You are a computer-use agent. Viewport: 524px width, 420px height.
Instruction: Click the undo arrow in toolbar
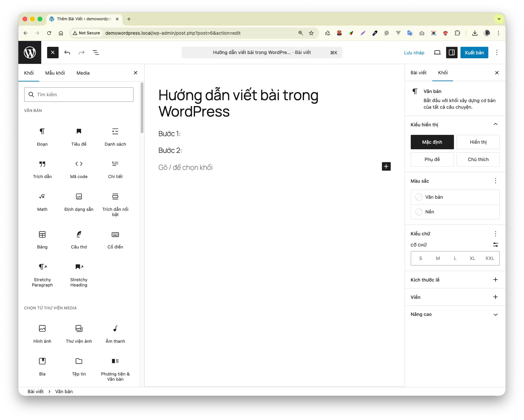coord(67,53)
